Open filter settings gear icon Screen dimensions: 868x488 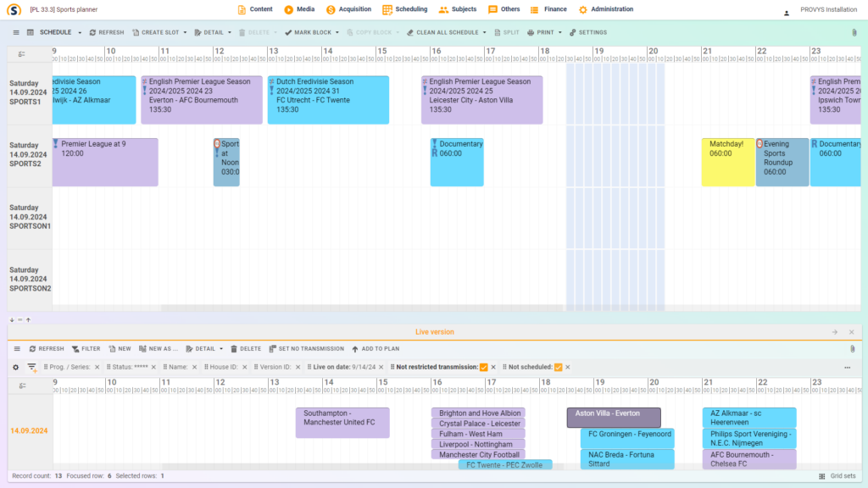15,368
